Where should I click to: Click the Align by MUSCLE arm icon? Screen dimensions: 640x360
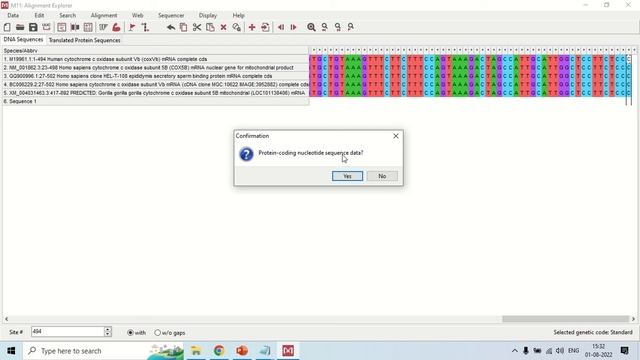click(x=116, y=27)
